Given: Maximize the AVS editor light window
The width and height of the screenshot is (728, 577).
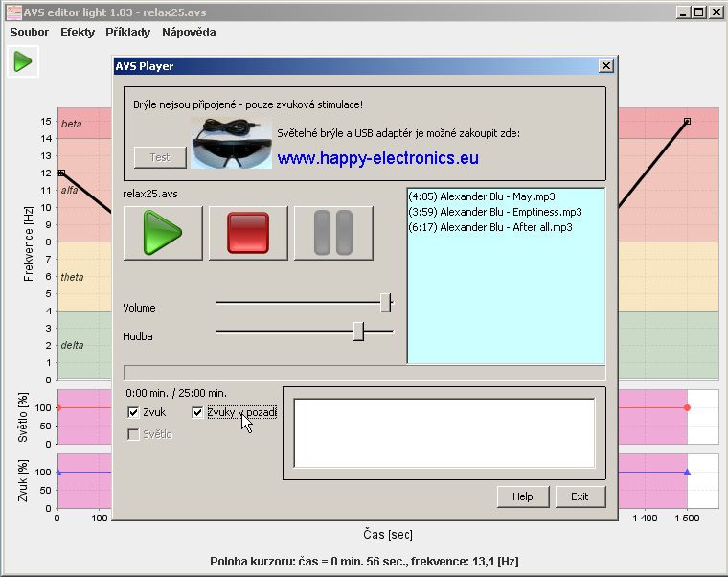Looking at the screenshot, I should coord(698,12).
